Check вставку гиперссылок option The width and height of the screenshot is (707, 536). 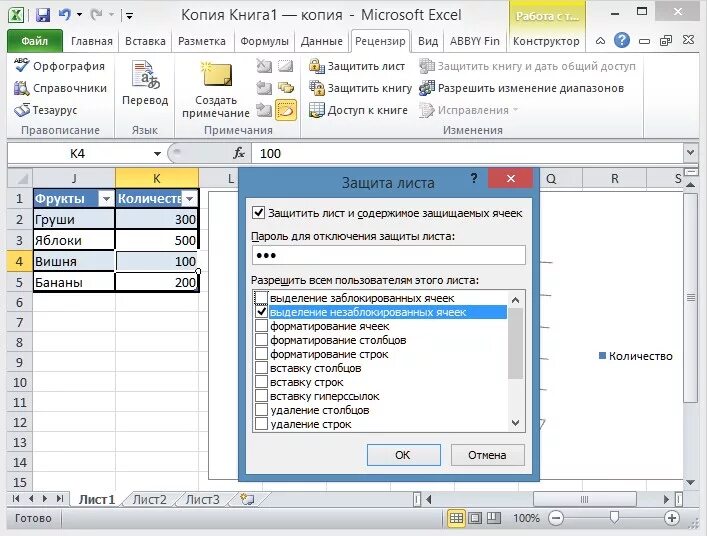(261, 396)
